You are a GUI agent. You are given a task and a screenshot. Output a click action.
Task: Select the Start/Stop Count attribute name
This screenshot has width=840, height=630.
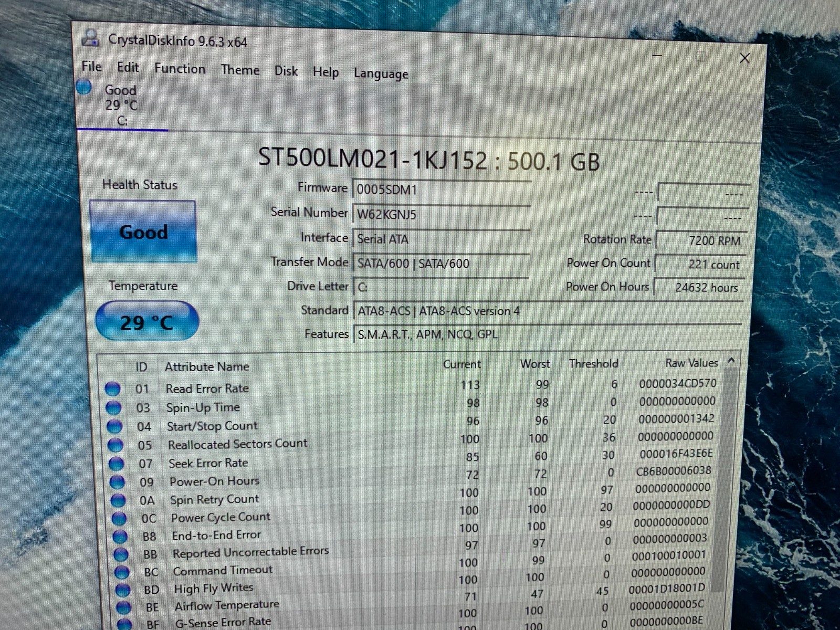pos(212,426)
